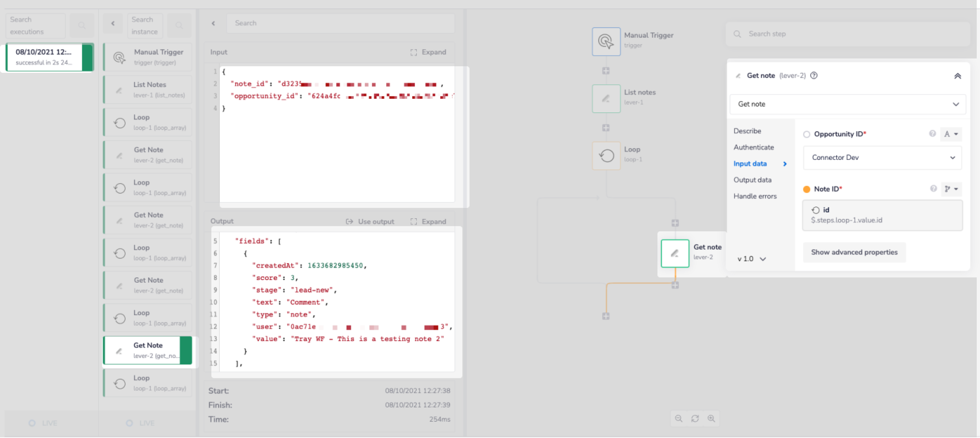Open the v 1.0 version dropdown
Screen dimensions: 980x438
[x=751, y=259]
